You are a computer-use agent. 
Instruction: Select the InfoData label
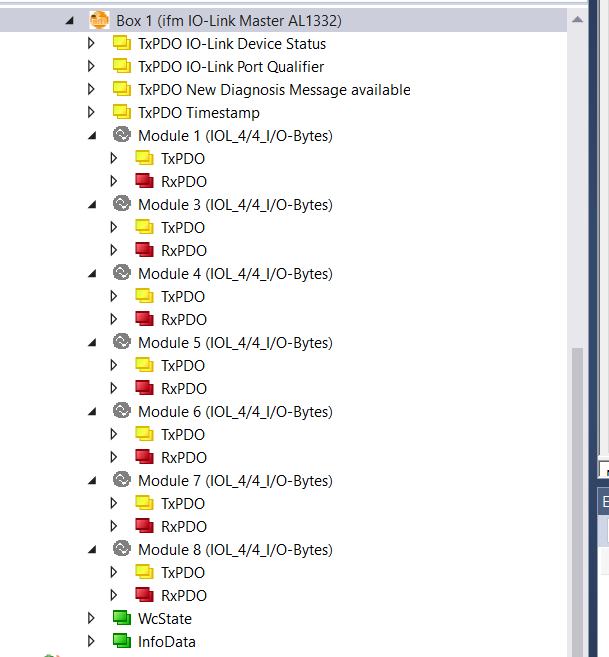[167, 641]
